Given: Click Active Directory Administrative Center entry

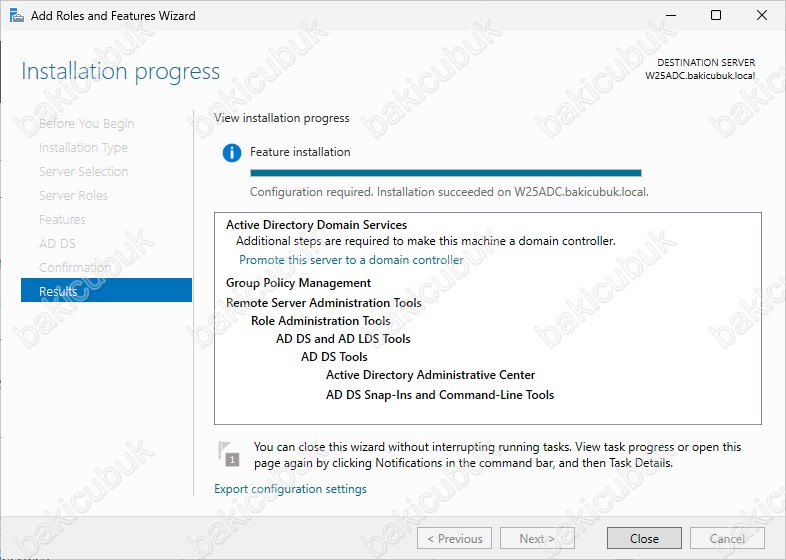Looking at the screenshot, I should pos(431,375).
